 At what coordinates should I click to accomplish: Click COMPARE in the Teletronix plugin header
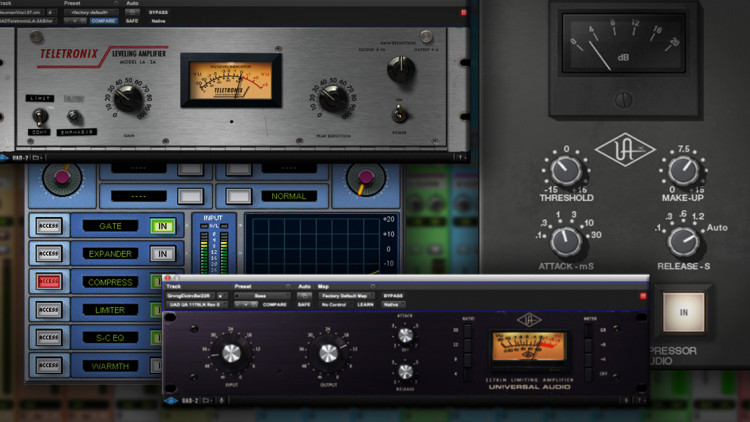tap(103, 21)
